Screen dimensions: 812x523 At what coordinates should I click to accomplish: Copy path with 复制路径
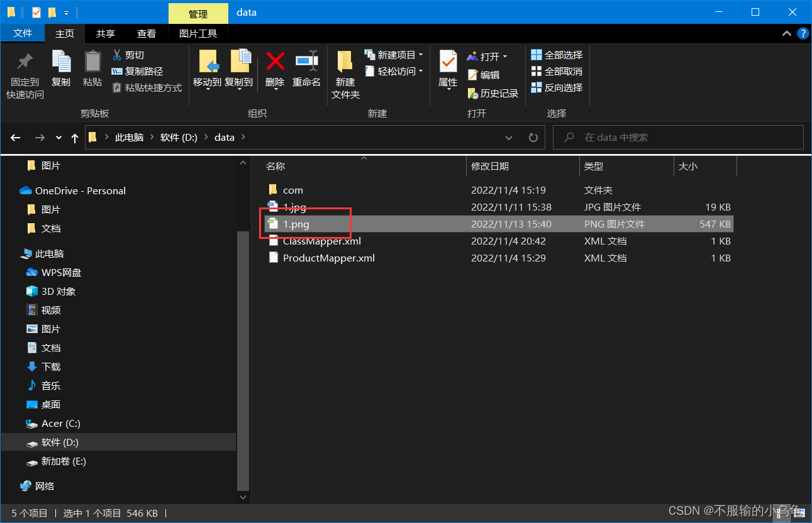pos(137,72)
